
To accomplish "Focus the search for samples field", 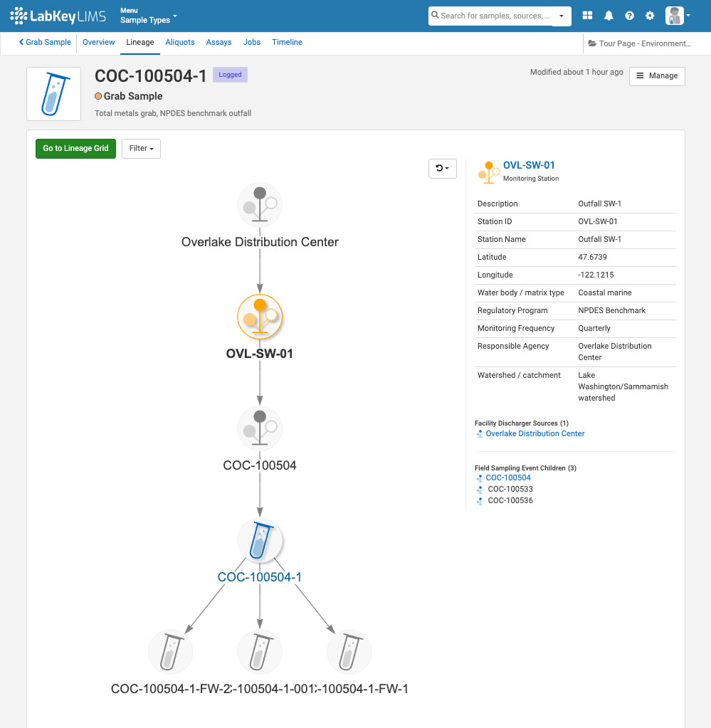I will click(495, 16).
